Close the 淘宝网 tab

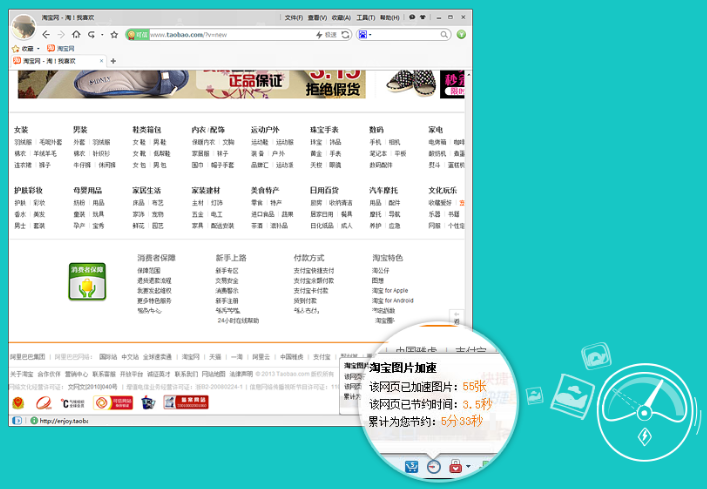point(101,61)
